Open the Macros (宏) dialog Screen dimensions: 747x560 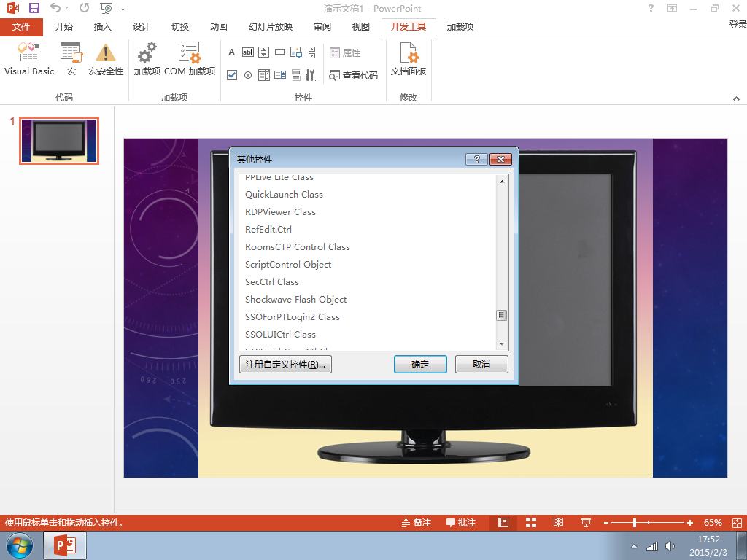point(71,59)
